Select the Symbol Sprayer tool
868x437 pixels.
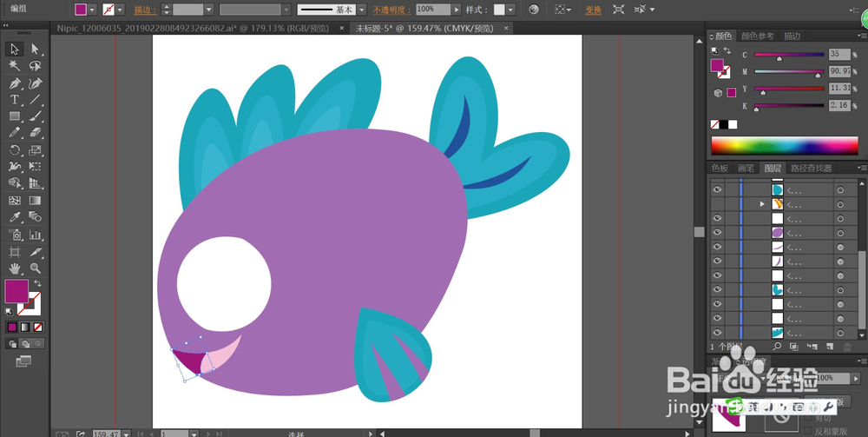(x=15, y=235)
